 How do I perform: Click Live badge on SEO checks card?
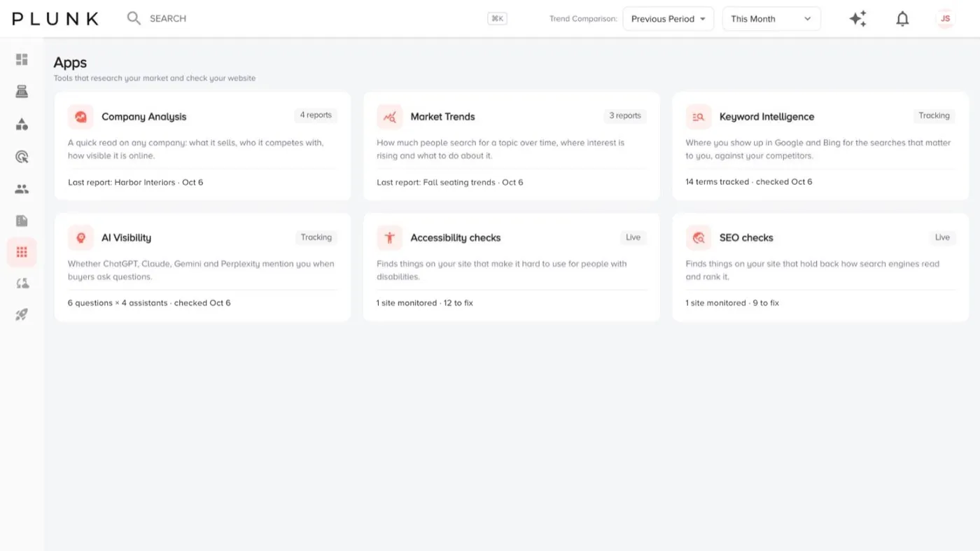click(943, 237)
